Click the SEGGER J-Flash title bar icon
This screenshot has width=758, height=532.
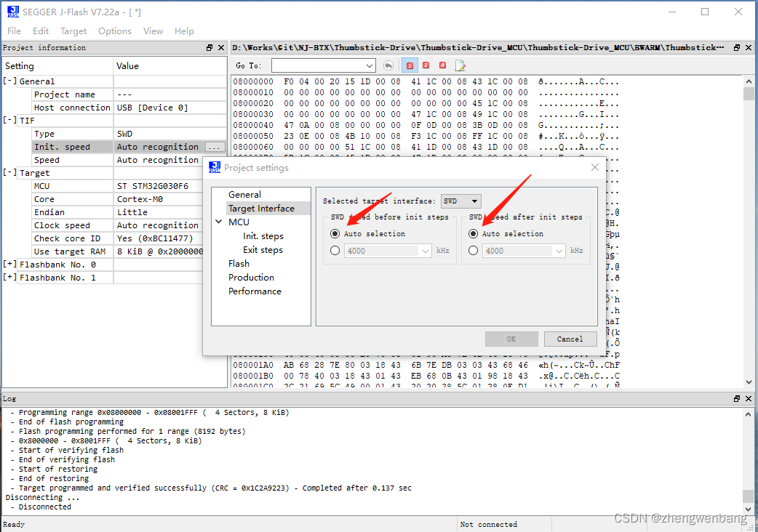(x=13, y=12)
